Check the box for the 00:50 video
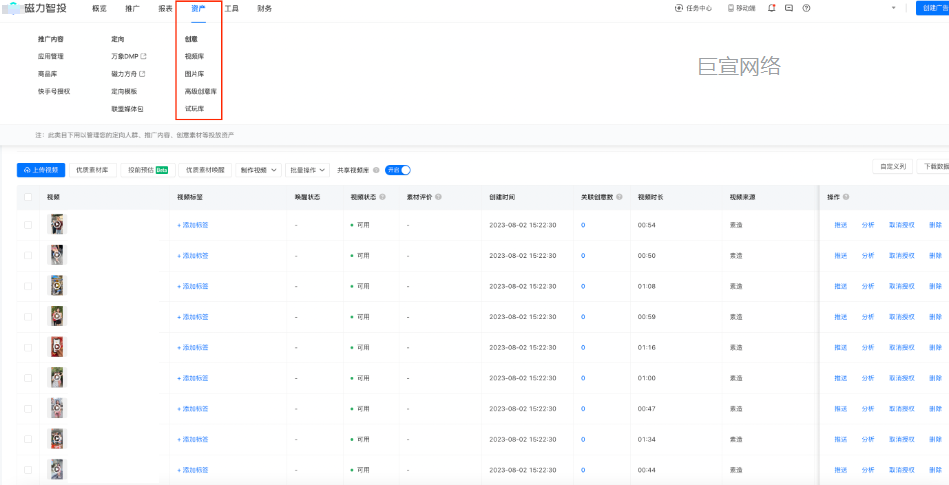Viewport: 949px width, 485px height. (x=28, y=256)
